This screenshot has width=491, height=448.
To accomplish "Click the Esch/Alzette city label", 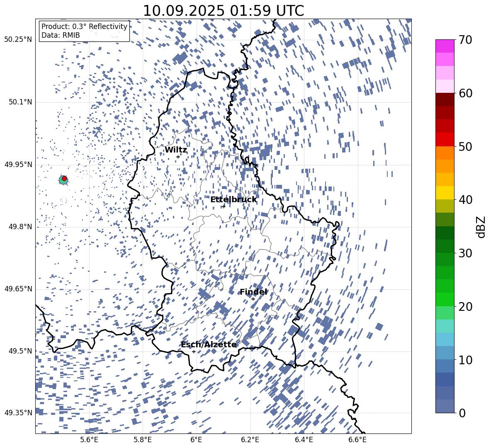I will coord(209,344).
